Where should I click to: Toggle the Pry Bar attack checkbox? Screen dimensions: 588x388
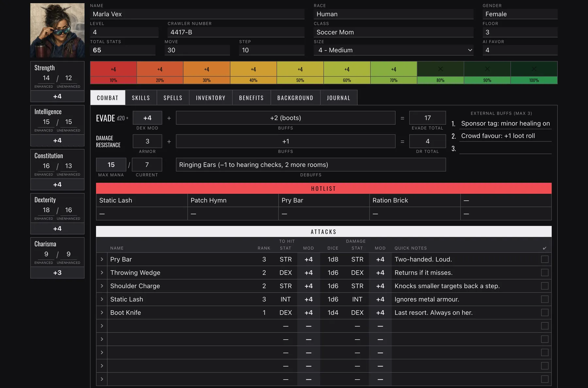click(545, 259)
